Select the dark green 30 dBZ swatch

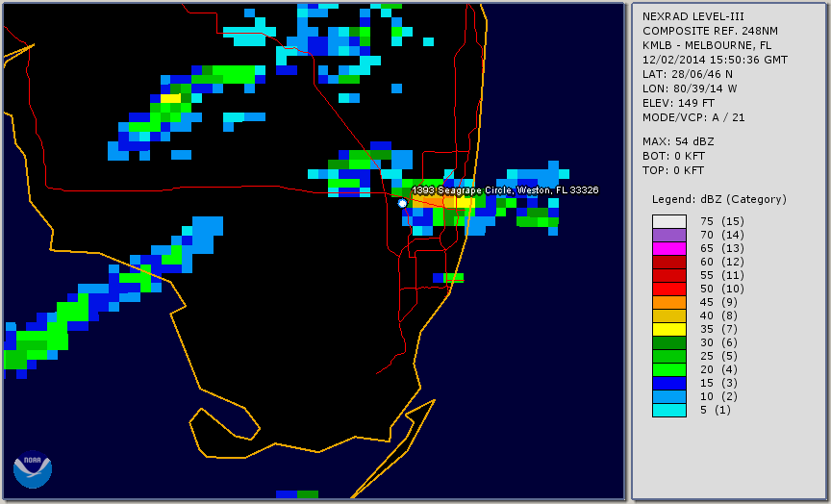click(x=668, y=342)
